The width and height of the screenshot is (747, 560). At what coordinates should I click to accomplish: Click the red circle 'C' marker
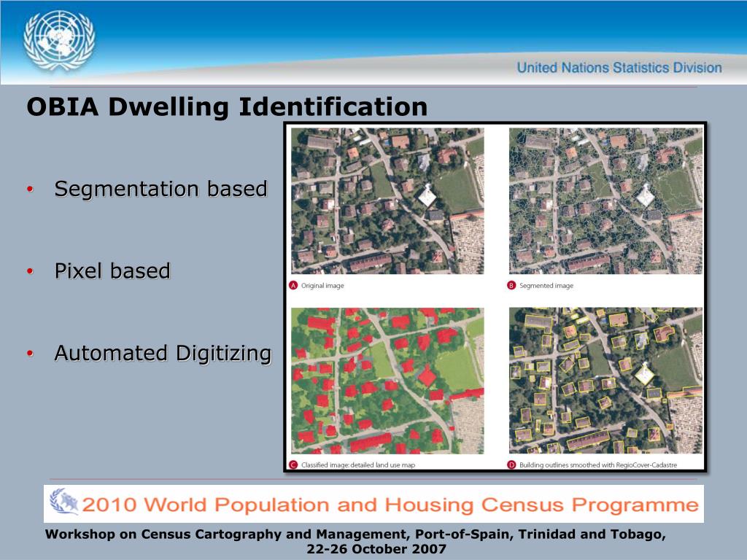tap(293, 464)
